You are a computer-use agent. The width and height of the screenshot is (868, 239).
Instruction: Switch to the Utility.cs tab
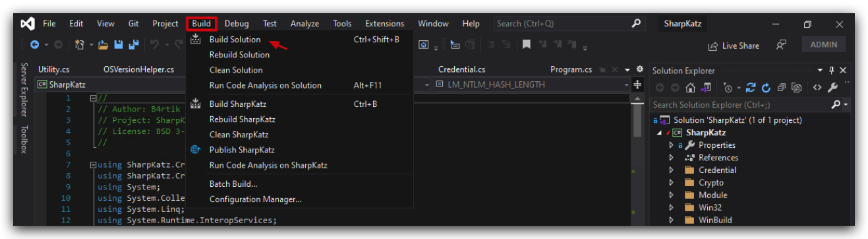pyautogui.click(x=53, y=69)
